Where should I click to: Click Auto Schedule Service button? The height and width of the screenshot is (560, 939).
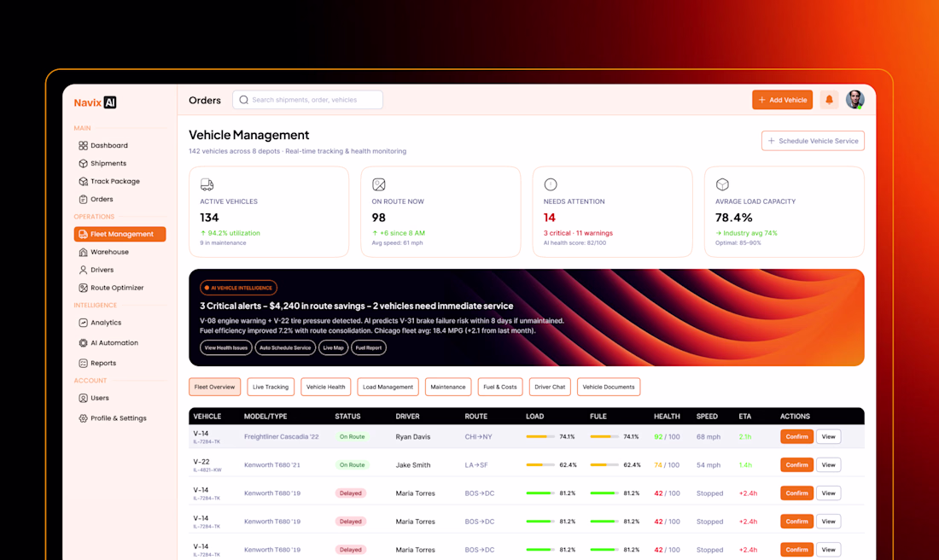[x=285, y=348]
